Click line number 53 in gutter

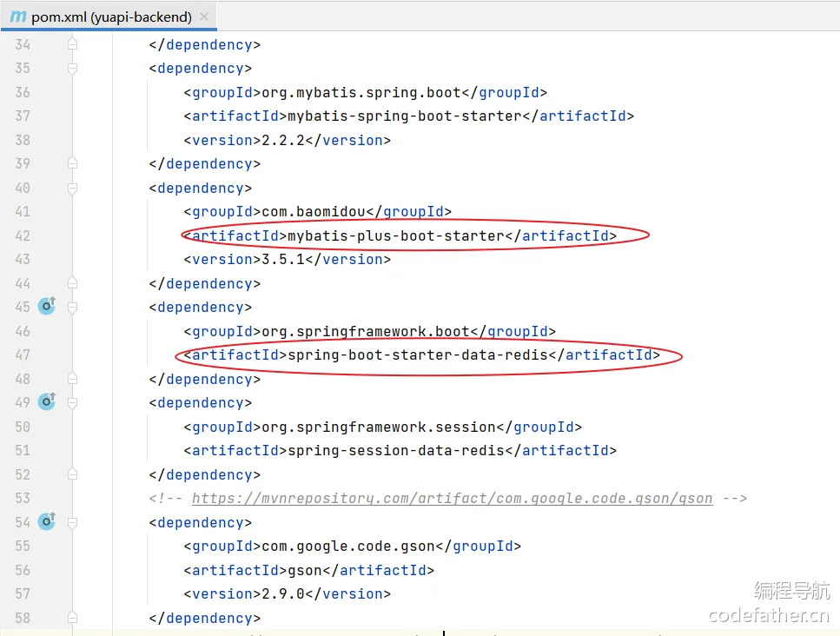pyautogui.click(x=23, y=499)
